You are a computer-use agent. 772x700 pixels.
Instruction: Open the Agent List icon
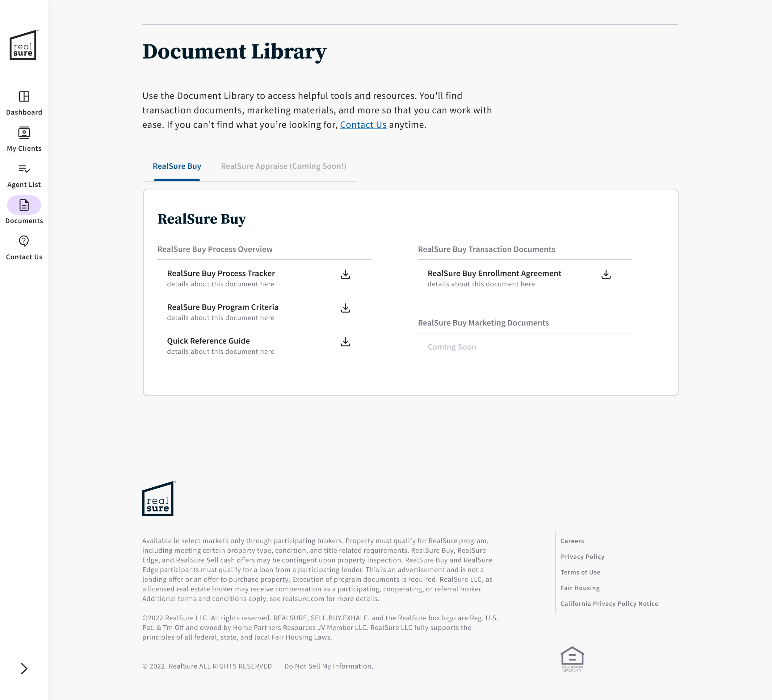coord(24,169)
